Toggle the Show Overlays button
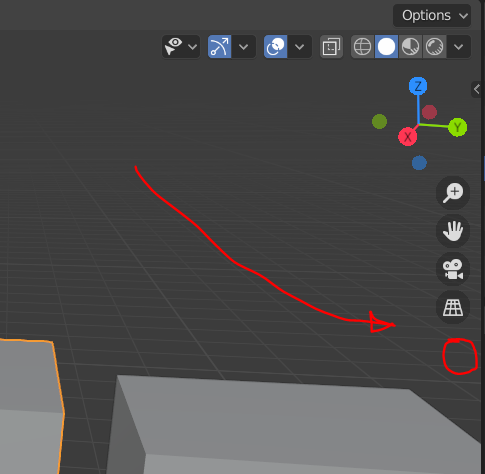This screenshot has width=485, height=474. (275, 47)
